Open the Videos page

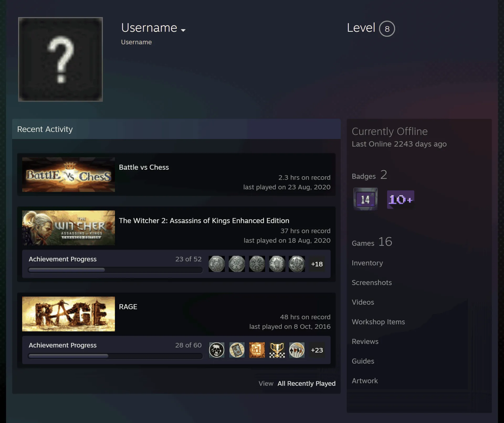point(363,302)
